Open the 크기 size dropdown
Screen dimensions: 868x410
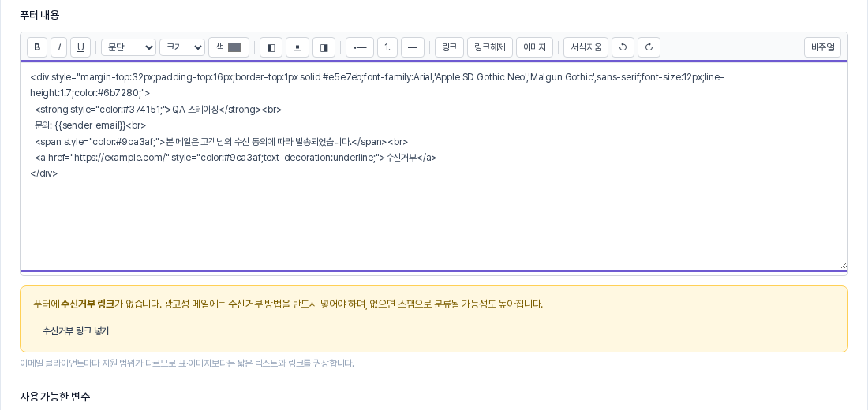pos(182,47)
